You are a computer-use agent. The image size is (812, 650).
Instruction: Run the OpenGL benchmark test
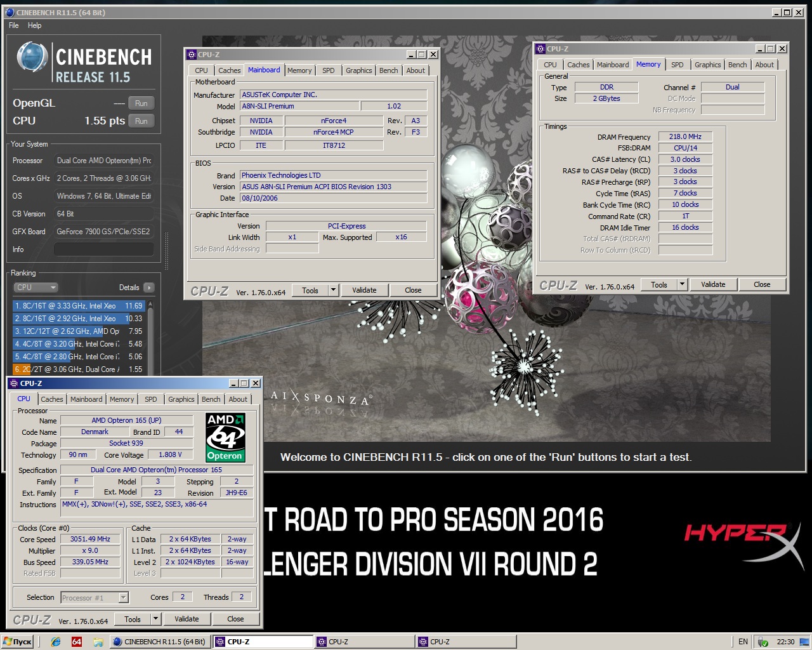tap(141, 103)
